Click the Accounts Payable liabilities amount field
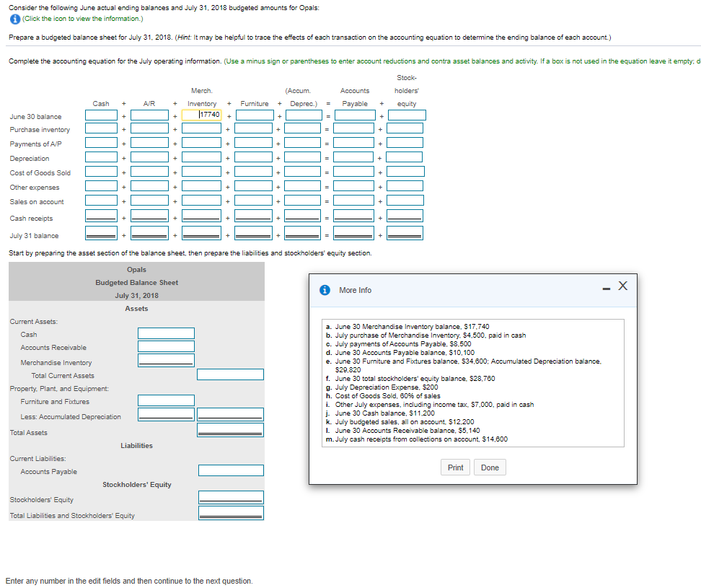 [231, 470]
